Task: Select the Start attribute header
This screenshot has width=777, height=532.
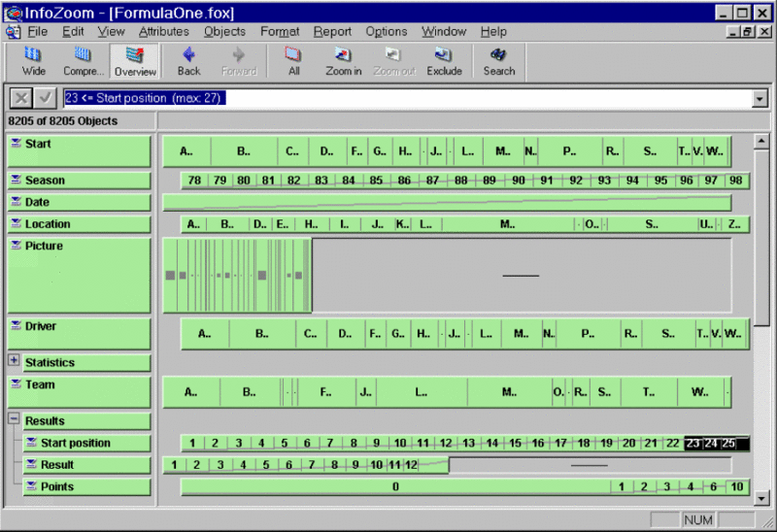Action: (x=80, y=151)
